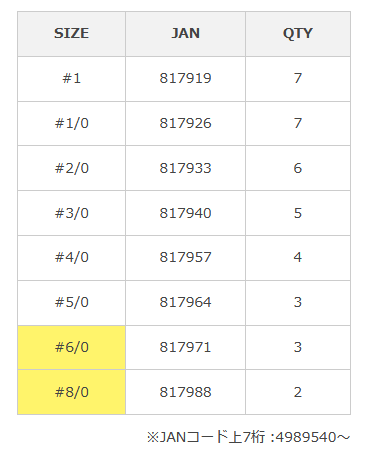This screenshot has height=455, width=368.
Task: Click JAN code 817957
Action: coord(185,258)
